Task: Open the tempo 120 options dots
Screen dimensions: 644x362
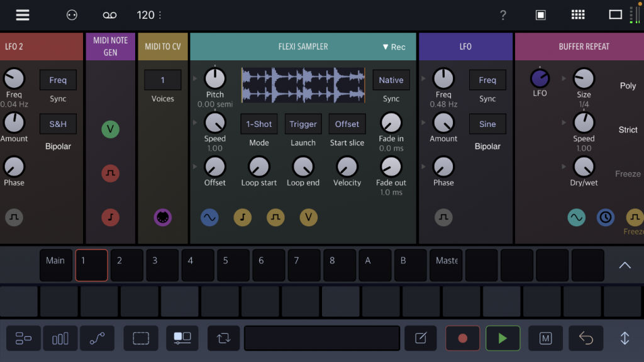Action: coord(160,15)
